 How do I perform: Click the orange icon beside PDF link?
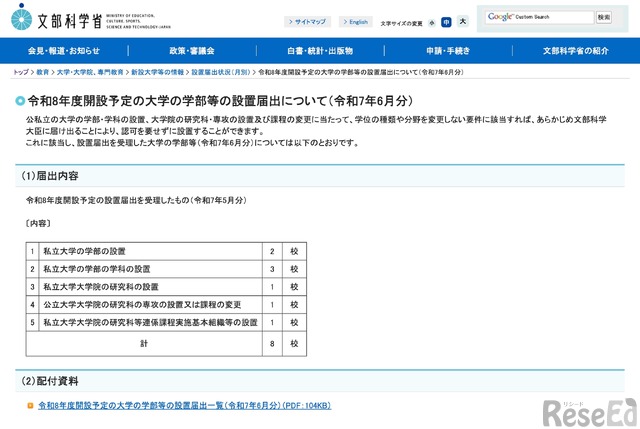coord(30,405)
